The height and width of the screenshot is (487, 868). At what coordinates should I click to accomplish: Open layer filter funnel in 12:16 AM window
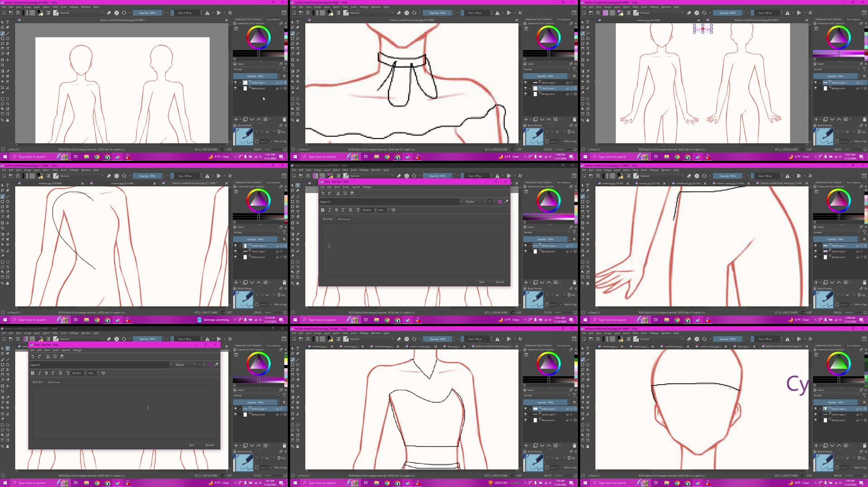[284, 232]
